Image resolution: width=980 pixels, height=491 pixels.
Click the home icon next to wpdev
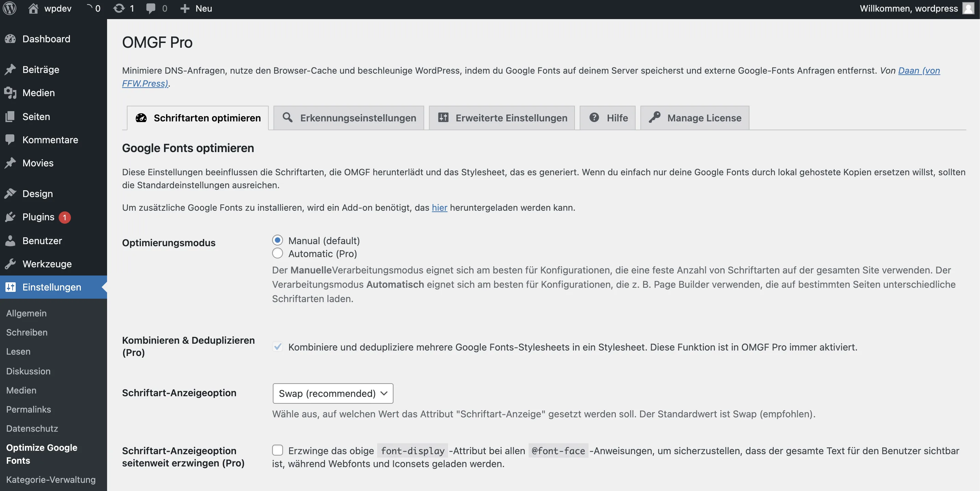click(x=33, y=9)
